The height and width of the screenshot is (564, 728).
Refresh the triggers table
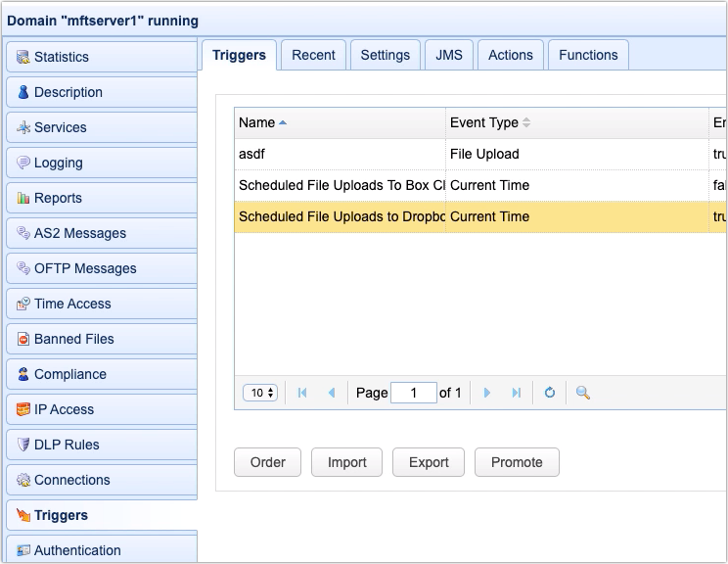550,393
